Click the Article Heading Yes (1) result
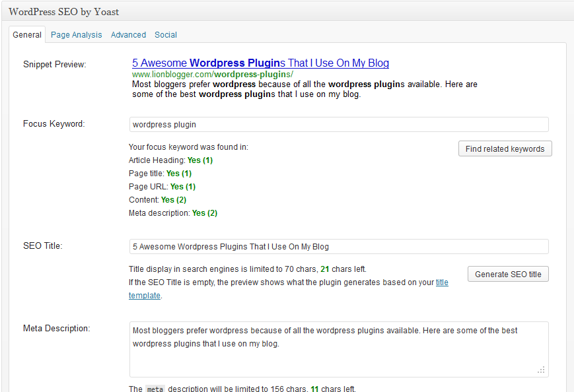Image resolution: width=574 pixels, height=392 pixels. coord(199,160)
